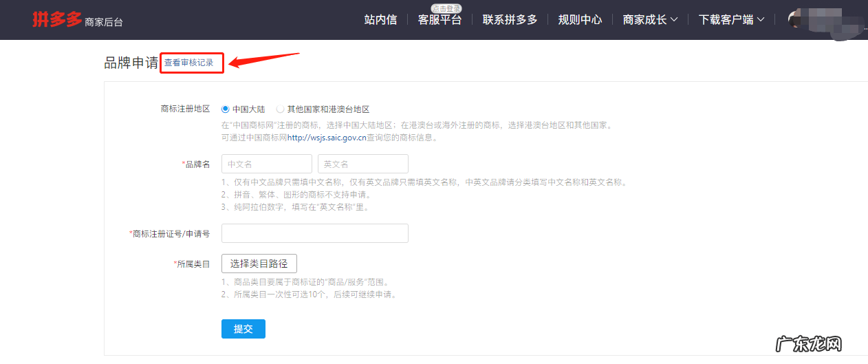Click the 商家后台 label
The width and height of the screenshot is (868, 364).
click(104, 23)
